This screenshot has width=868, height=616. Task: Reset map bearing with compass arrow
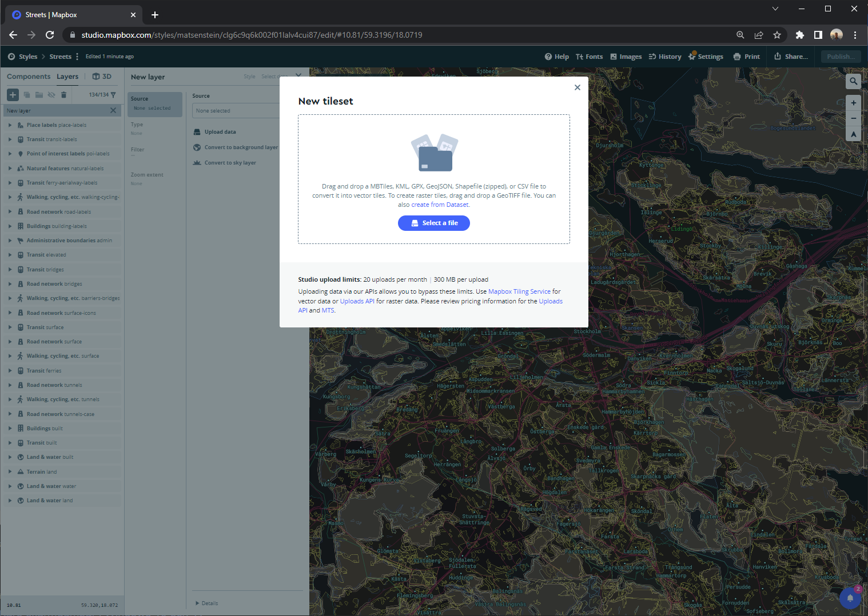[853, 134]
